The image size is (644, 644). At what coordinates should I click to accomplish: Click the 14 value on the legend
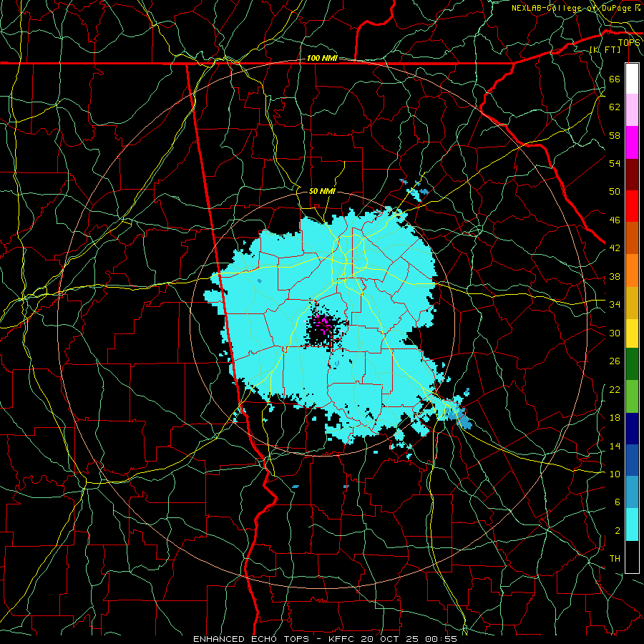[x=615, y=446]
